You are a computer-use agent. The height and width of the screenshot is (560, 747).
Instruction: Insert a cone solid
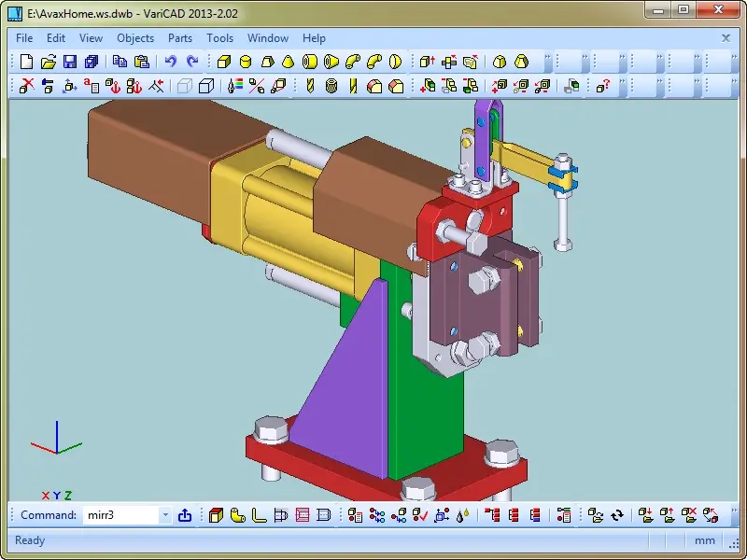click(289, 62)
